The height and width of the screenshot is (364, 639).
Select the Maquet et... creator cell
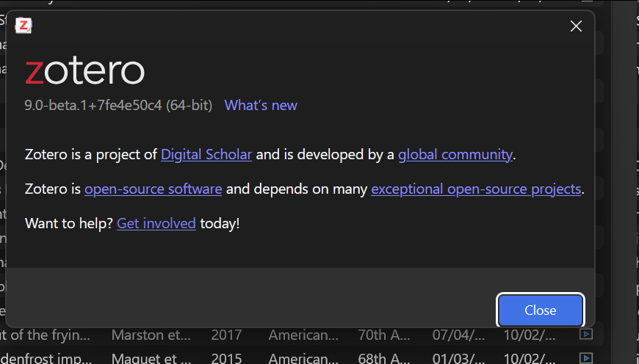[x=151, y=358]
